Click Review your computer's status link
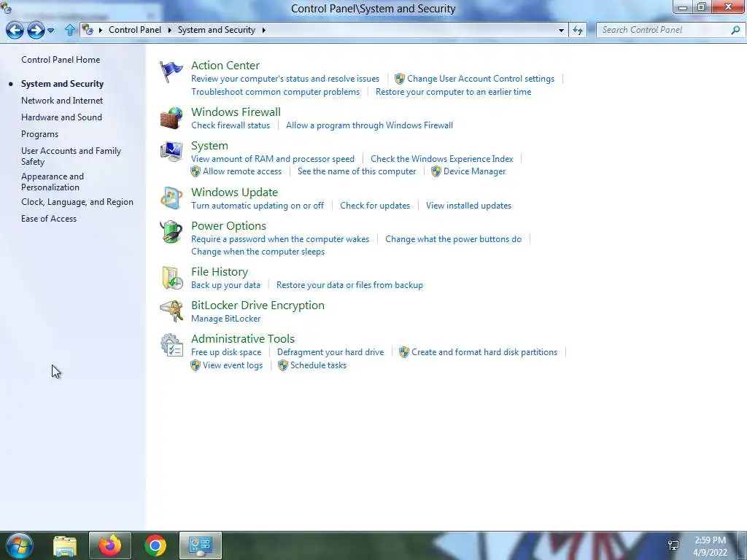 click(285, 79)
